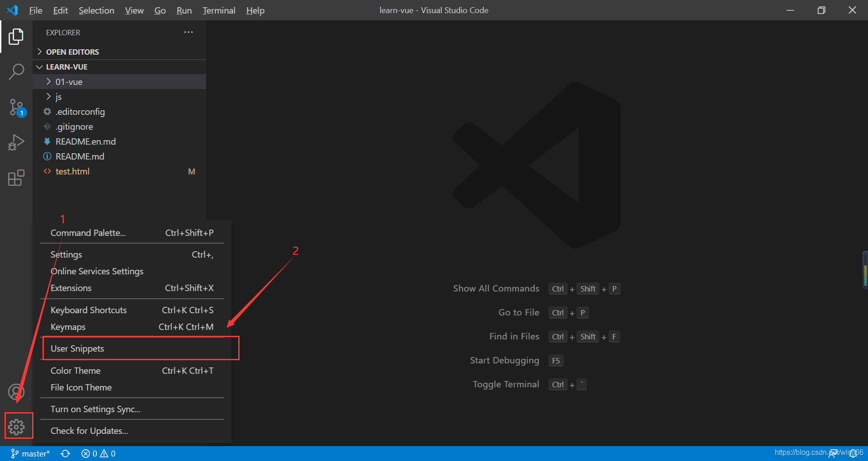Choose Keyboard Shortcuts menu item
Screen dimensions: 868x461
(x=132, y=310)
